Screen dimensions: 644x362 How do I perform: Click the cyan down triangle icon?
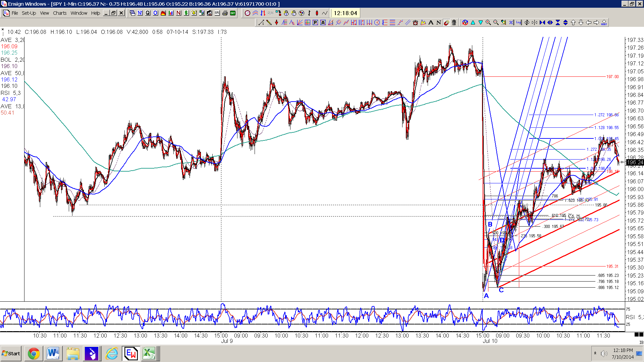481,22
